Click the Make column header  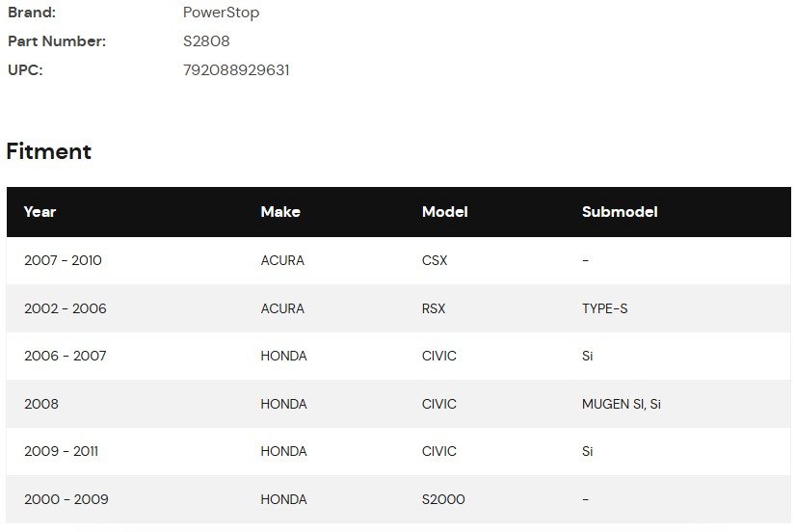click(x=279, y=212)
